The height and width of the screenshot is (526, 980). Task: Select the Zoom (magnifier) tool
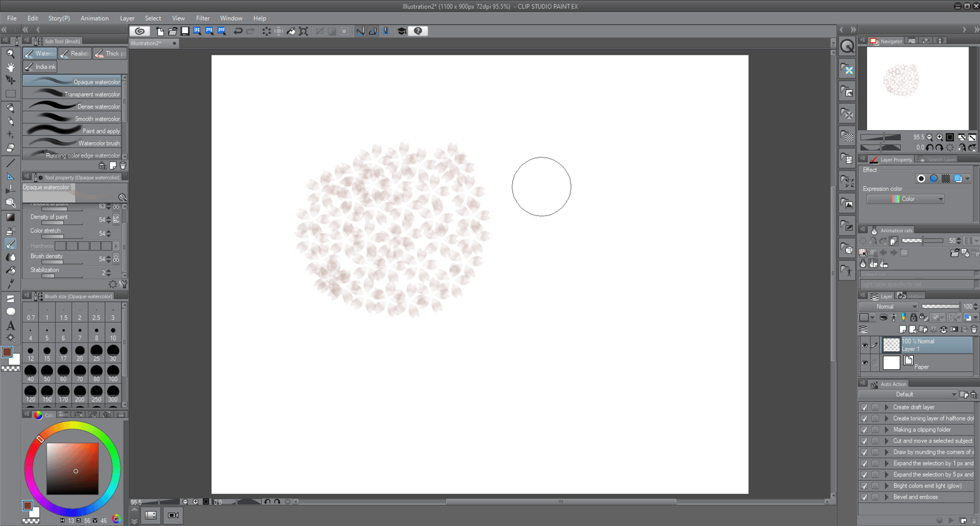tap(10, 54)
